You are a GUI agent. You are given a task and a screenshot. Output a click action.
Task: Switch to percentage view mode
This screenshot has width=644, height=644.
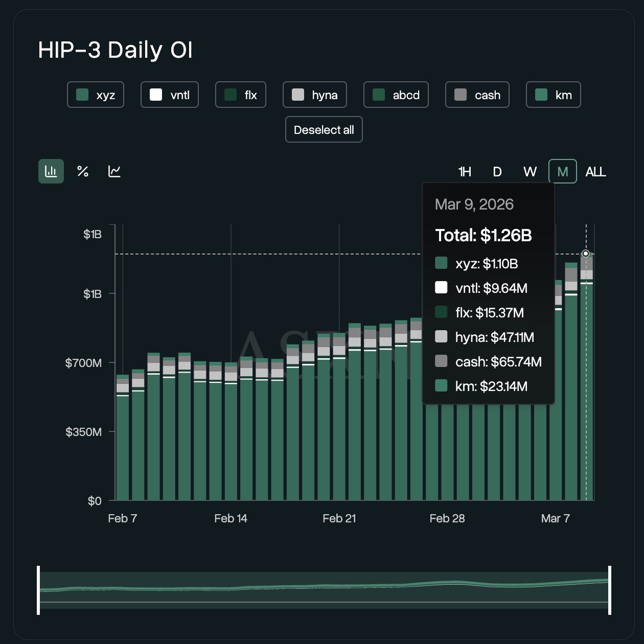(82, 171)
